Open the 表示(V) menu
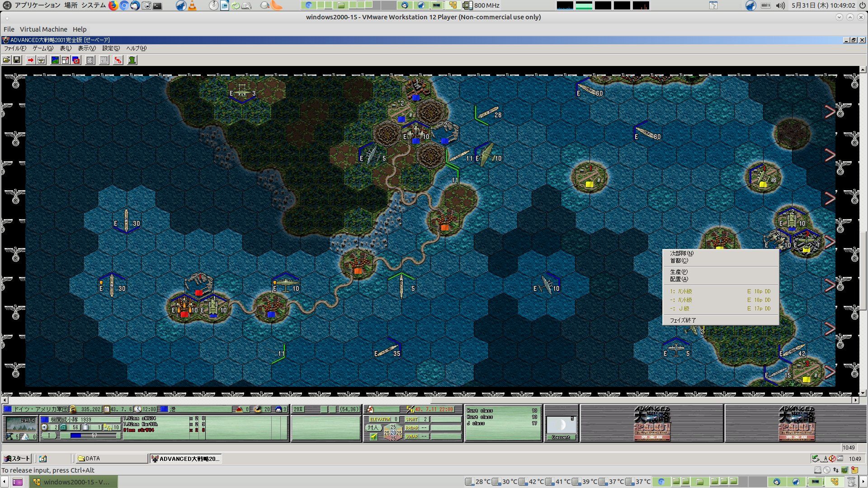 click(87, 48)
